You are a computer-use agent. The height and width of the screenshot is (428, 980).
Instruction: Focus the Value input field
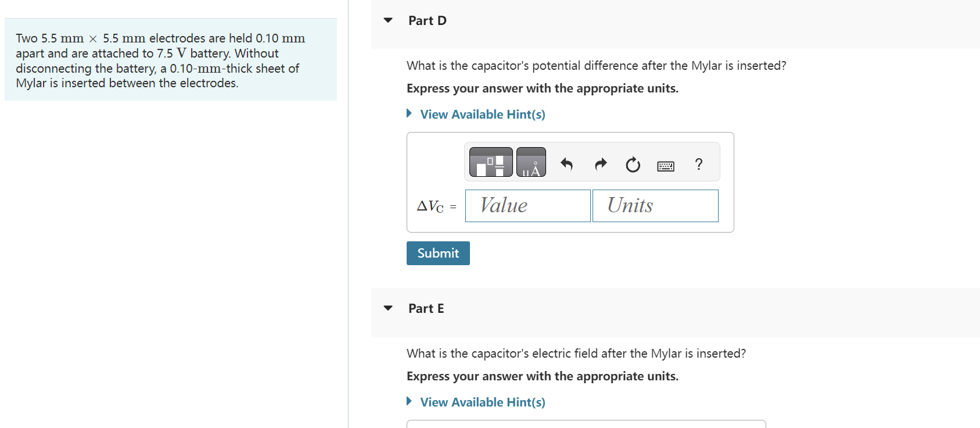527,206
